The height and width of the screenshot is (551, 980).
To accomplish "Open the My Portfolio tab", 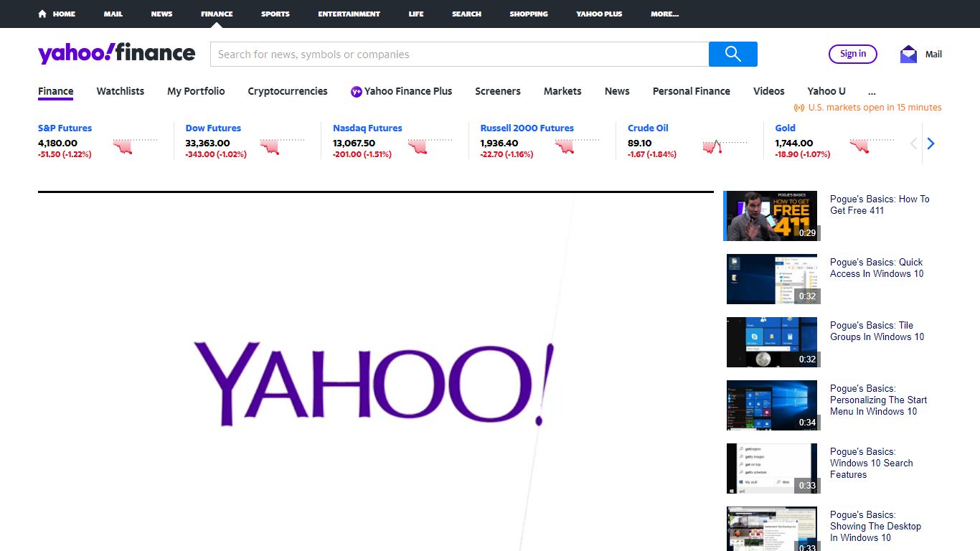I will coord(196,91).
